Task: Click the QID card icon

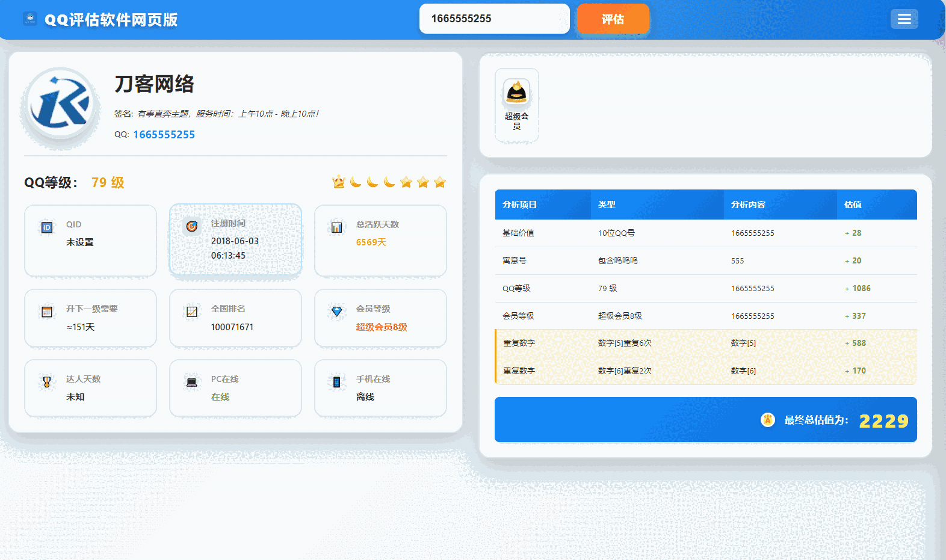Action: (x=47, y=227)
